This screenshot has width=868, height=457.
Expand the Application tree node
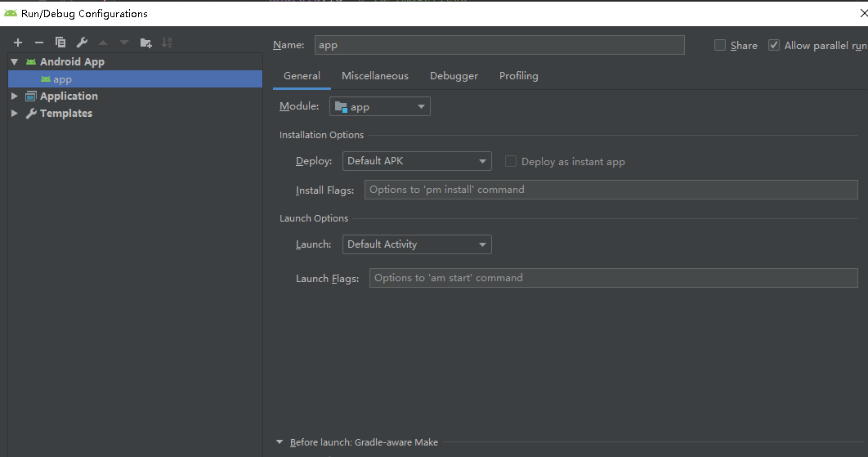click(15, 96)
